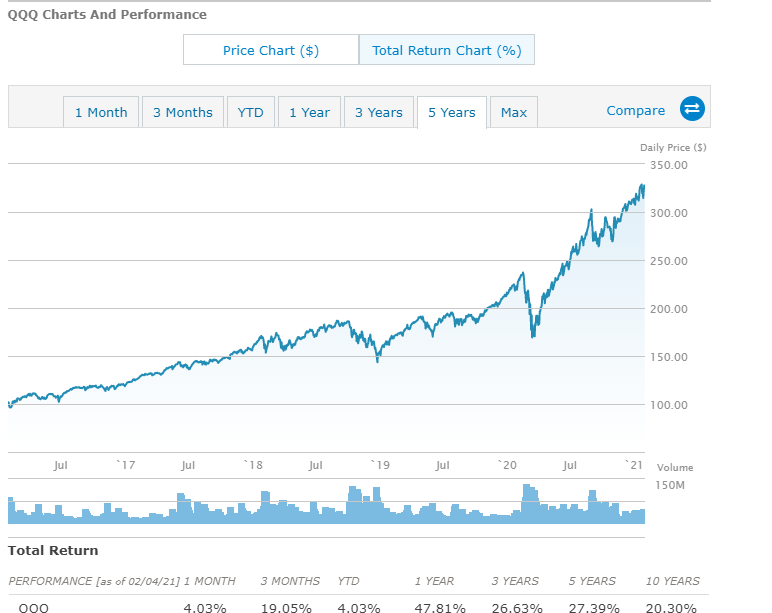The width and height of the screenshot is (772, 613).
Task: Click the `20 year axis label
Action: click(x=507, y=465)
